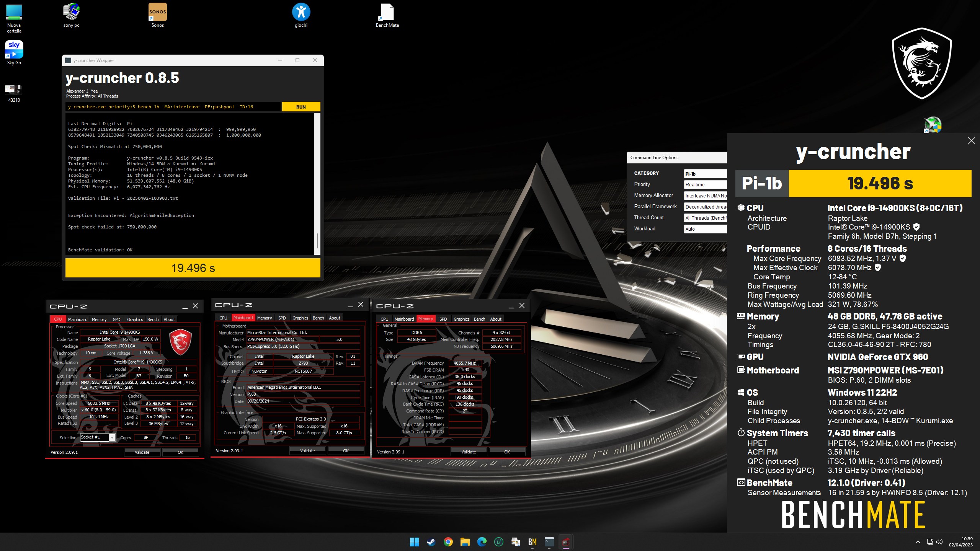This screenshot has height=551, width=980.
Task: Open Graphics tab in left CPU-Z window
Action: pos(135,320)
